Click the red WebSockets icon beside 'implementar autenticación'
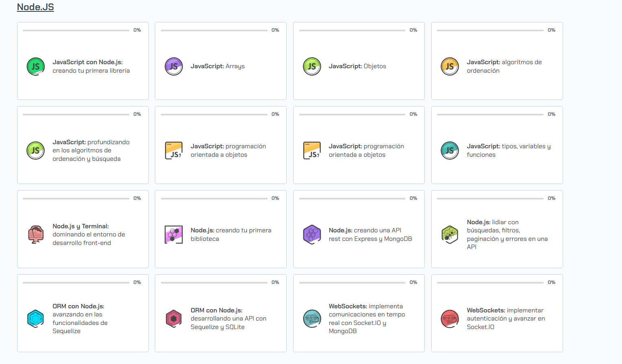622x364 pixels. tap(450, 319)
